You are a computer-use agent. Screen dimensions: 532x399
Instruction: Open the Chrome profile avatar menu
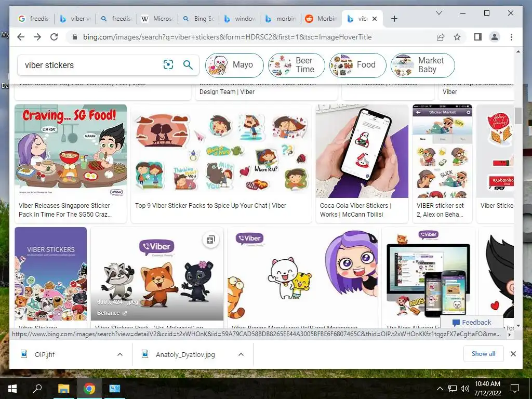pos(495,37)
